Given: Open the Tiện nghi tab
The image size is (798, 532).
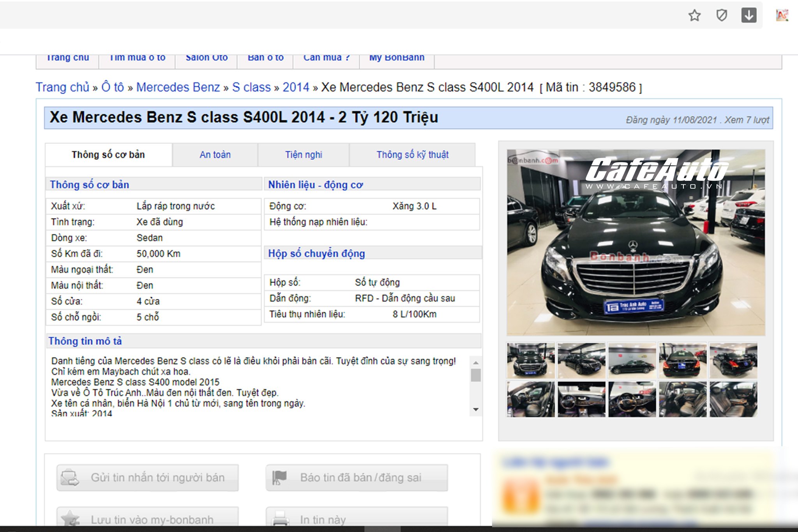Looking at the screenshot, I should (304, 155).
